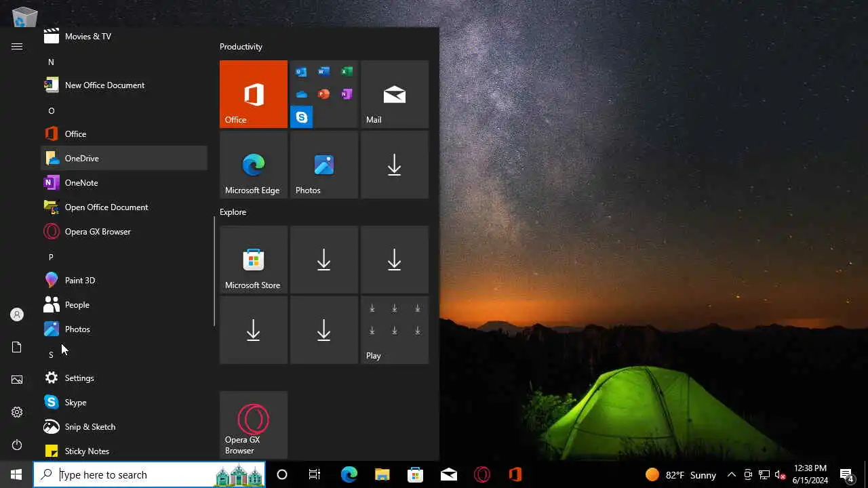Open New Office Document from app list
Screen dimensions: 868x488
[x=124, y=85]
